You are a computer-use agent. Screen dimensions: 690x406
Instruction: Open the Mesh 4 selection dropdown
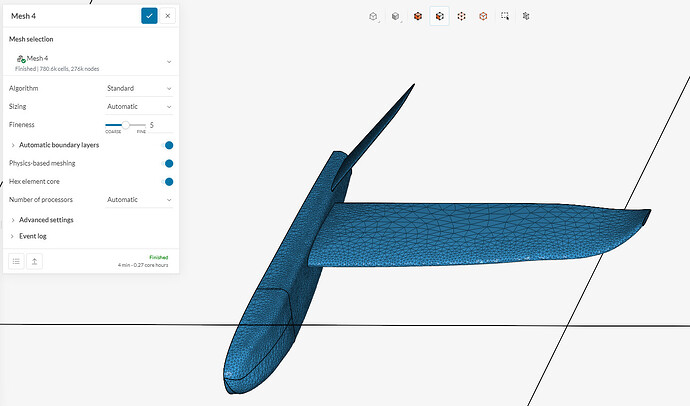click(169, 62)
